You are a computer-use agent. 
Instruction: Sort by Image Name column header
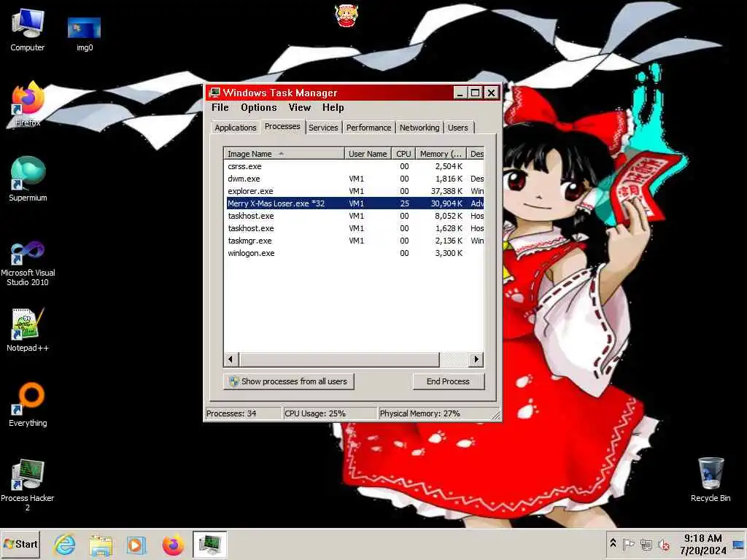[x=284, y=154]
